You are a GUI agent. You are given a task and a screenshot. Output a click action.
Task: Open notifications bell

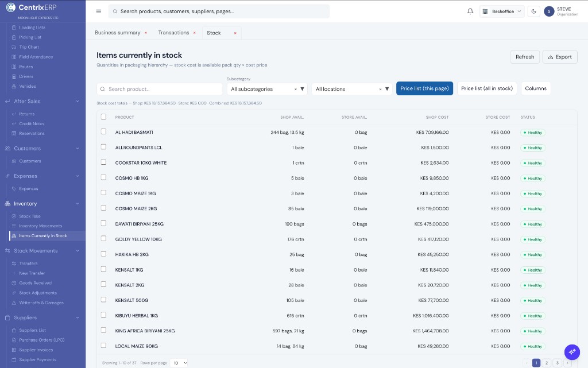(470, 11)
